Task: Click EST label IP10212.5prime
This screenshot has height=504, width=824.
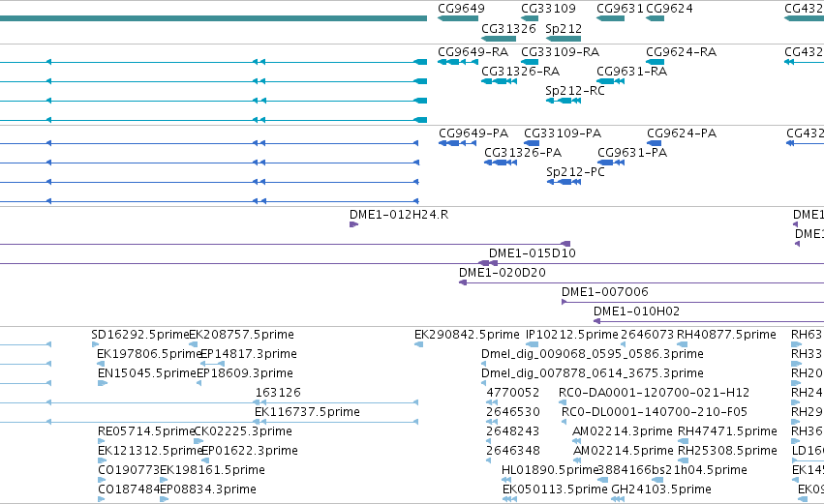Action: click(571, 335)
